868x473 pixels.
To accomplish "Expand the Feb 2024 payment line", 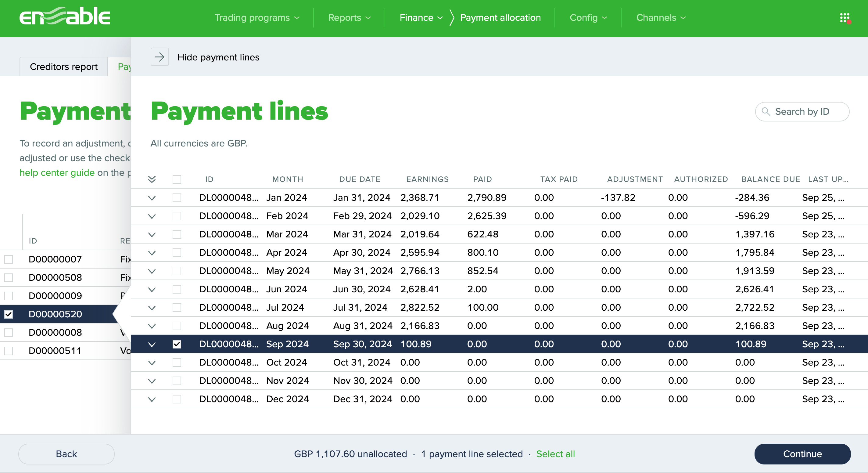I will tap(152, 216).
